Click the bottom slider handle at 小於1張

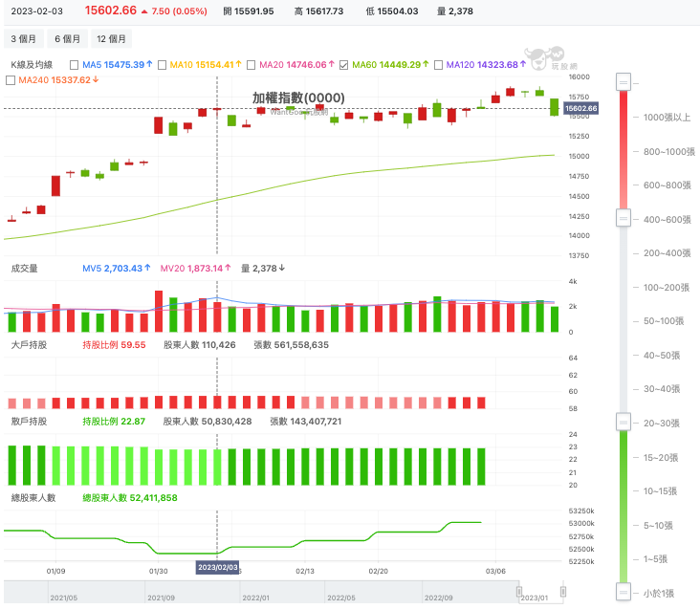point(623,592)
